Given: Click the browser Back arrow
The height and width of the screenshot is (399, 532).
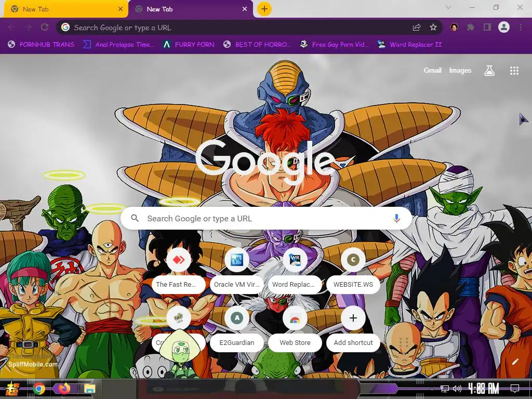Looking at the screenshot, I should coord(11,28).
